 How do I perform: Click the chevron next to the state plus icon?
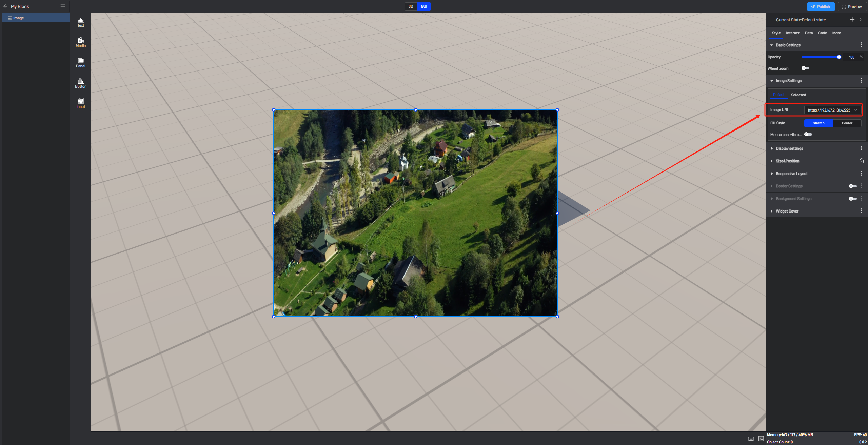click(861, 20)
